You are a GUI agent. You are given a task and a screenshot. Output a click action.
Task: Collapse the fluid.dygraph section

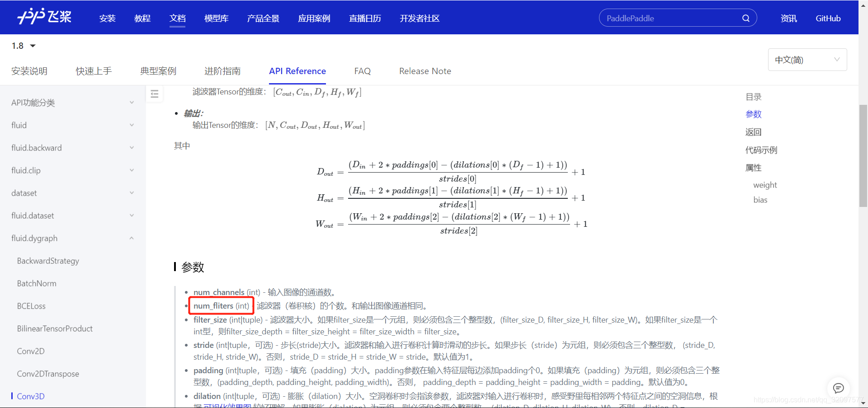tap(72, 238)
